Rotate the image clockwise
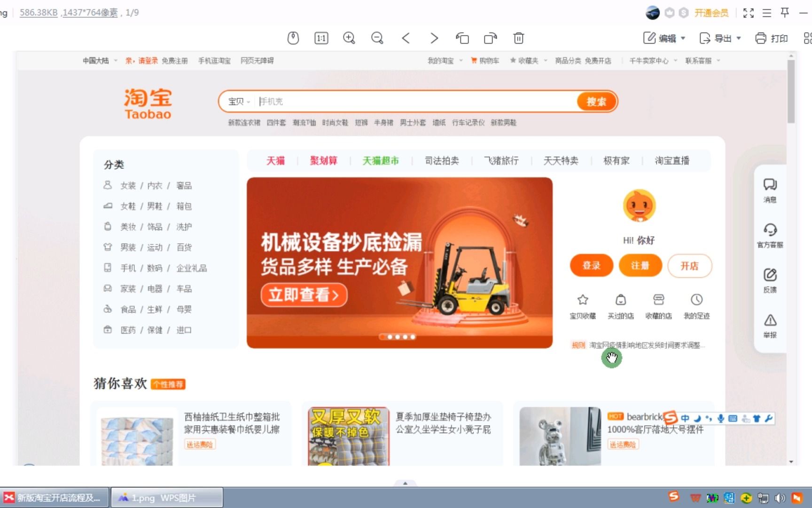 491,38
